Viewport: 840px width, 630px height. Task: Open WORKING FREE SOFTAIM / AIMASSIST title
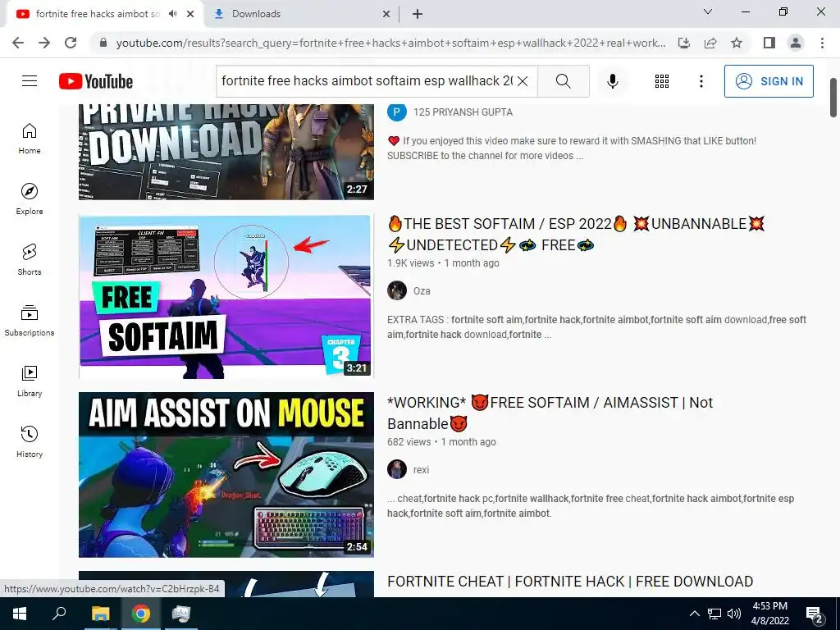point(550,413)
